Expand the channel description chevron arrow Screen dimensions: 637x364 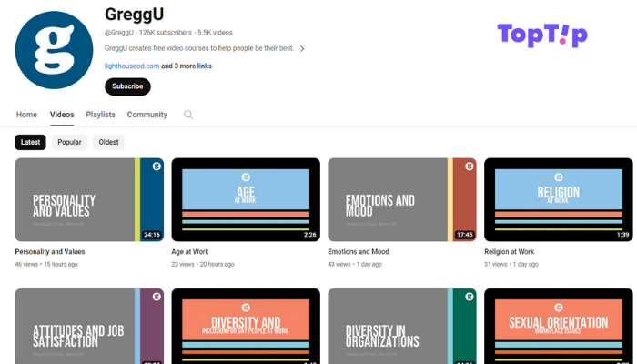302,49
